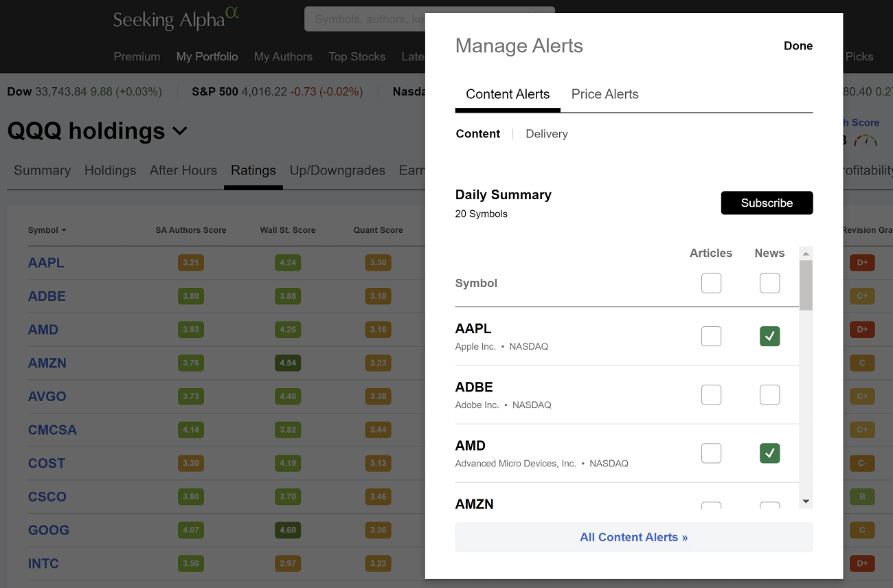The image size is (893, 588).
Task: Toggle the select-all News checkbox in Symbol header
Action: pos(769,283)
